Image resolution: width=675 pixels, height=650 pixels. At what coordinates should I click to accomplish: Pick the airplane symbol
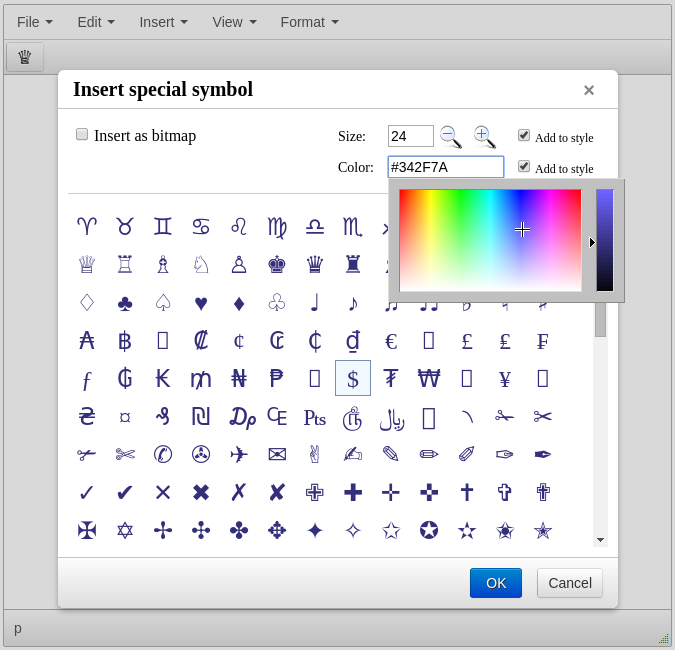239,455
